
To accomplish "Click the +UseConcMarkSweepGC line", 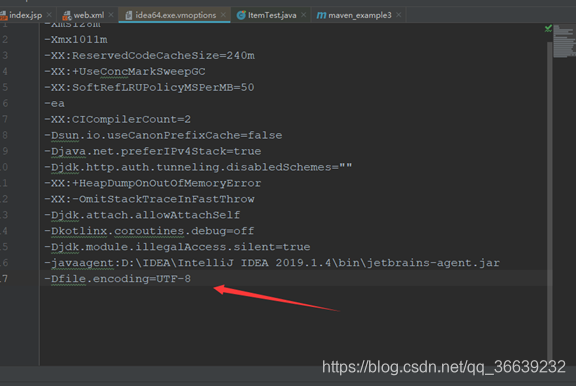I will (x=125, y=72).
